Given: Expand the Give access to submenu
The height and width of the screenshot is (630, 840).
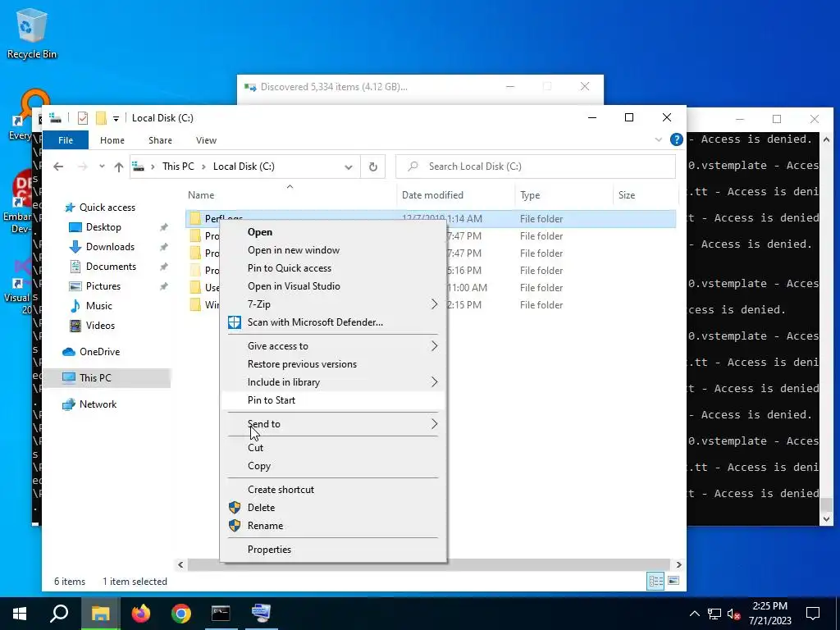Looking at the screenshot, I should [x=333, y=346].
